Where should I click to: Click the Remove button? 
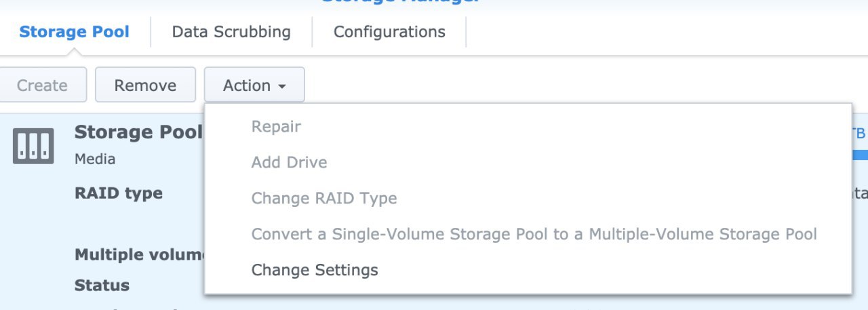pos(145,85)
